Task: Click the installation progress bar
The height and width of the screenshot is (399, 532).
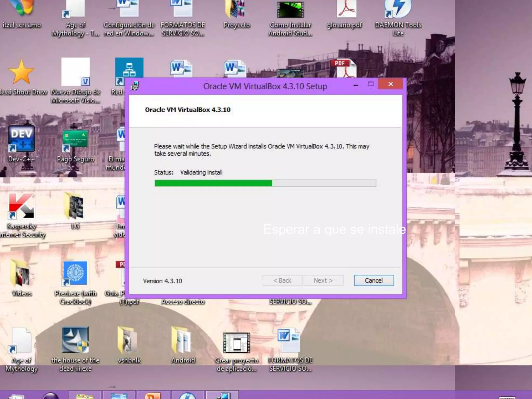Action: 265,183
